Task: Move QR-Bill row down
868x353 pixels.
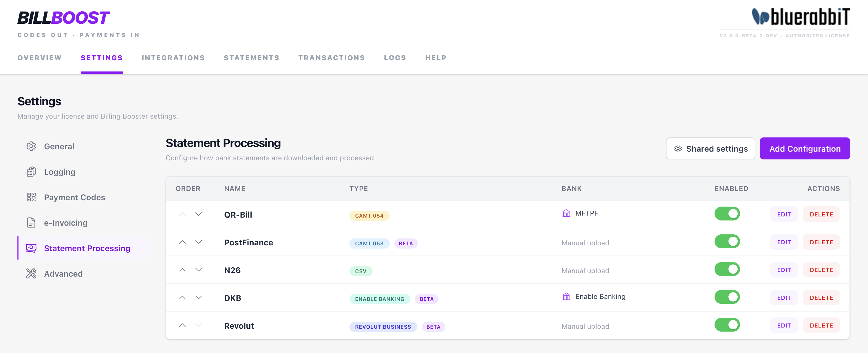Action: click(x=198, y=214)
